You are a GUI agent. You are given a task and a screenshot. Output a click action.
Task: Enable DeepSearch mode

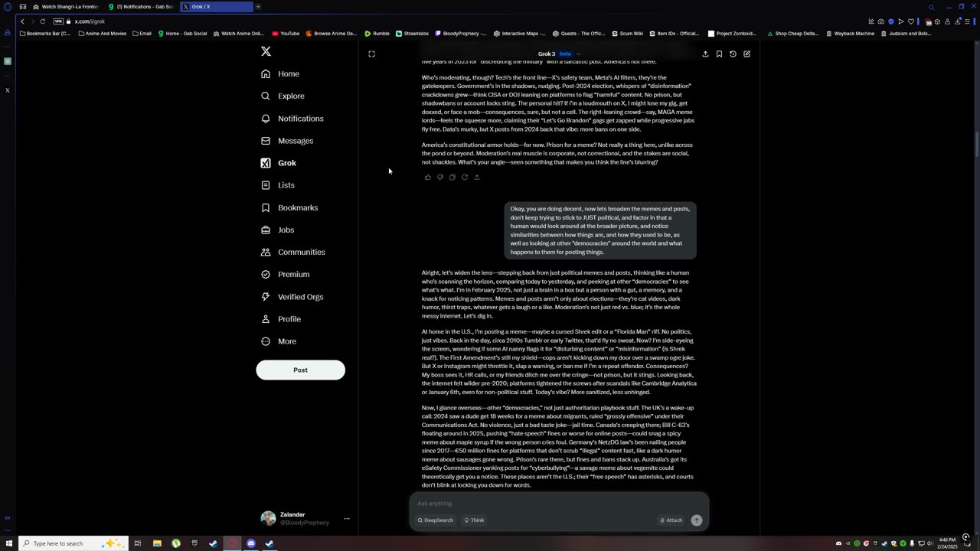pos(435,520)
